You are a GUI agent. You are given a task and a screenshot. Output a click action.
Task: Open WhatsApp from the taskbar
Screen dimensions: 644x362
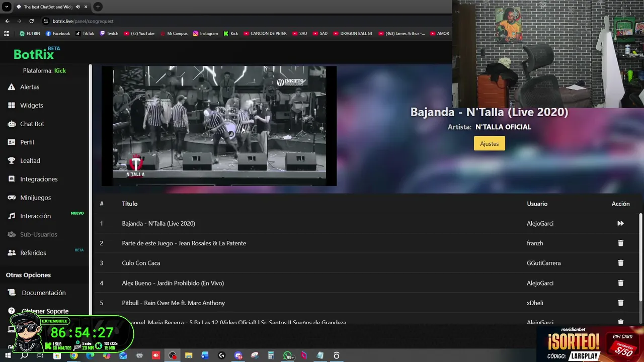tap(288, 355)
